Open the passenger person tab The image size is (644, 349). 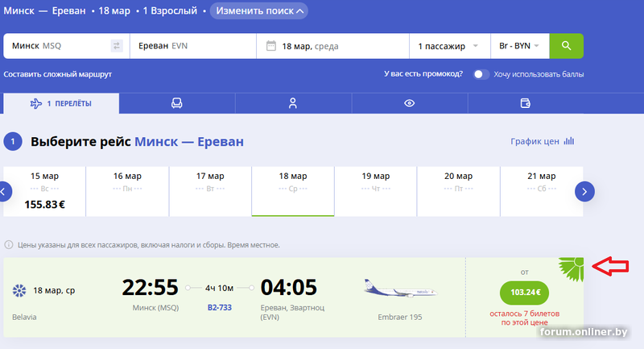(x=293, y=103)
